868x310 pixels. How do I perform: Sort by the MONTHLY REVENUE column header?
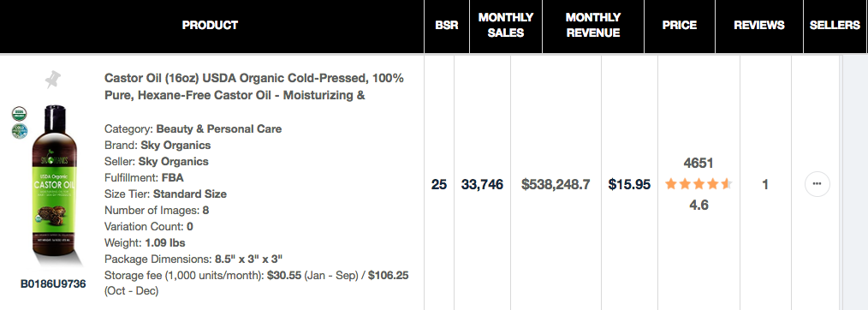[593, 25]
